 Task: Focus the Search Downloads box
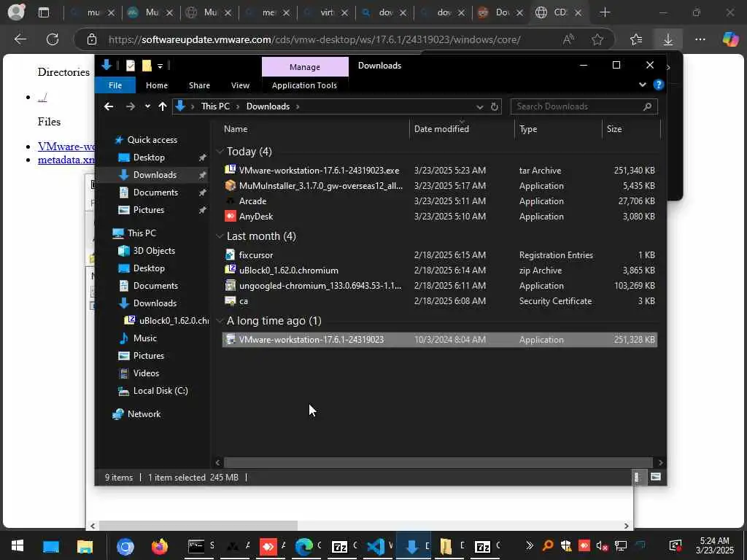[584, 106]
